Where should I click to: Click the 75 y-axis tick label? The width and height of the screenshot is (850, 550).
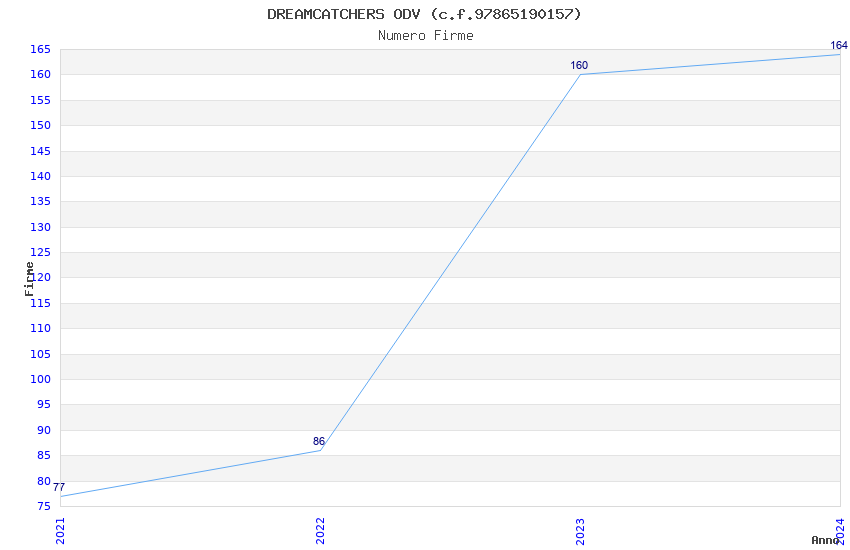click(44, 507)
